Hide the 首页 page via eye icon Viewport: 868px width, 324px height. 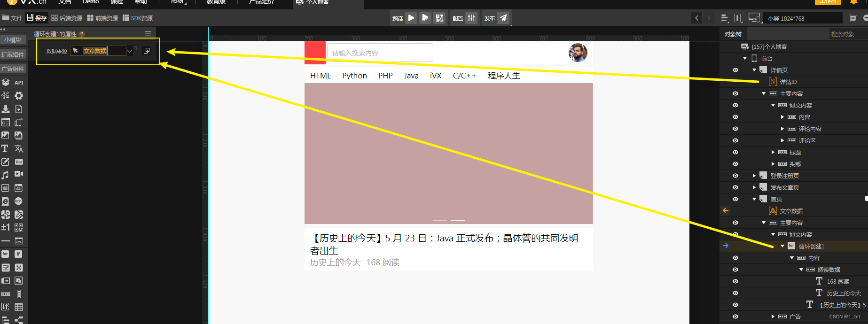click(735, 199)
